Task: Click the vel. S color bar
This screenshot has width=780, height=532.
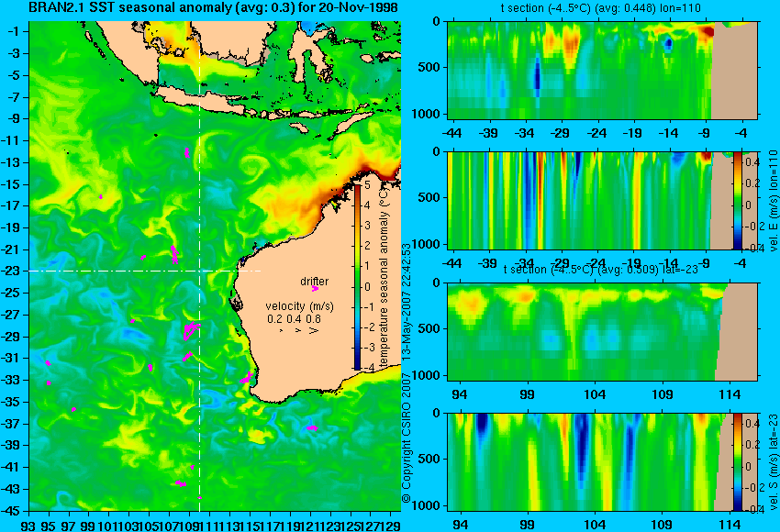Action: pyautogui.click(x=738, y=462)
